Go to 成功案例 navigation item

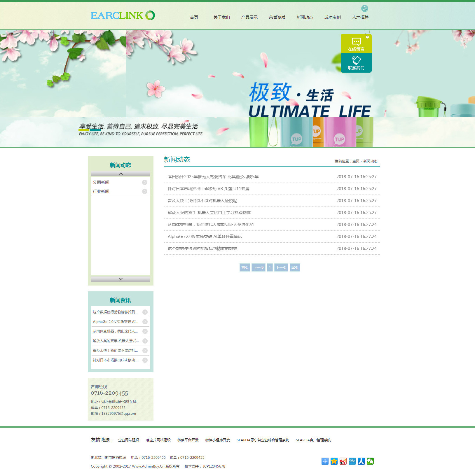pyautogui.click(x=332, y=17)
